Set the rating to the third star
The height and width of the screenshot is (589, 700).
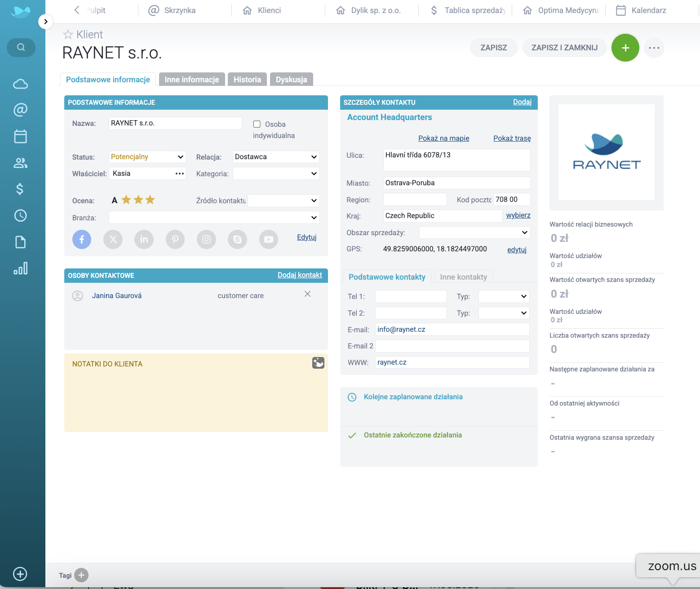click(x=150, y=200)
